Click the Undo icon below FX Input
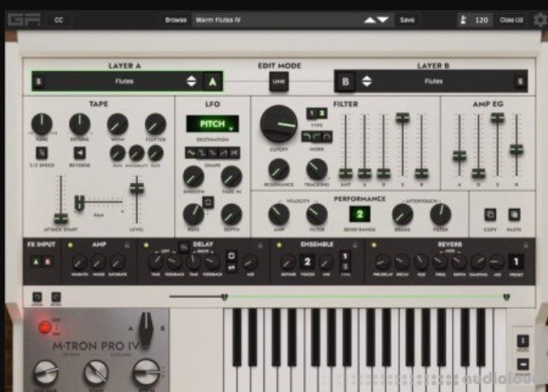 pyautogui.click(x=37, y=297)
